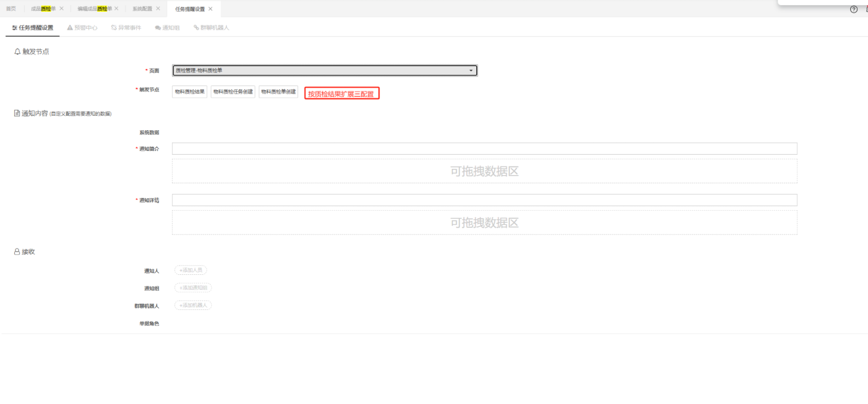
Task: Close the 任务提醒设置 tab
Action: pyautogui.click(x=211, y=9)
